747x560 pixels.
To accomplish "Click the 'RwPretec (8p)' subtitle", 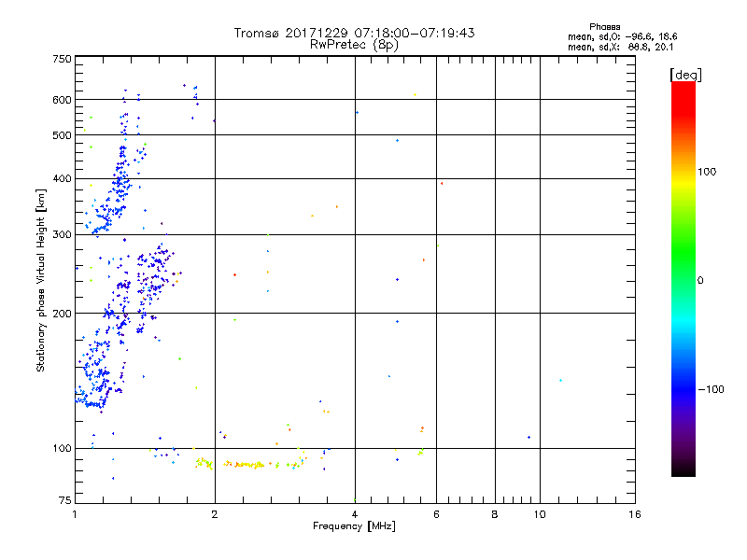I will tap(354, 45).
